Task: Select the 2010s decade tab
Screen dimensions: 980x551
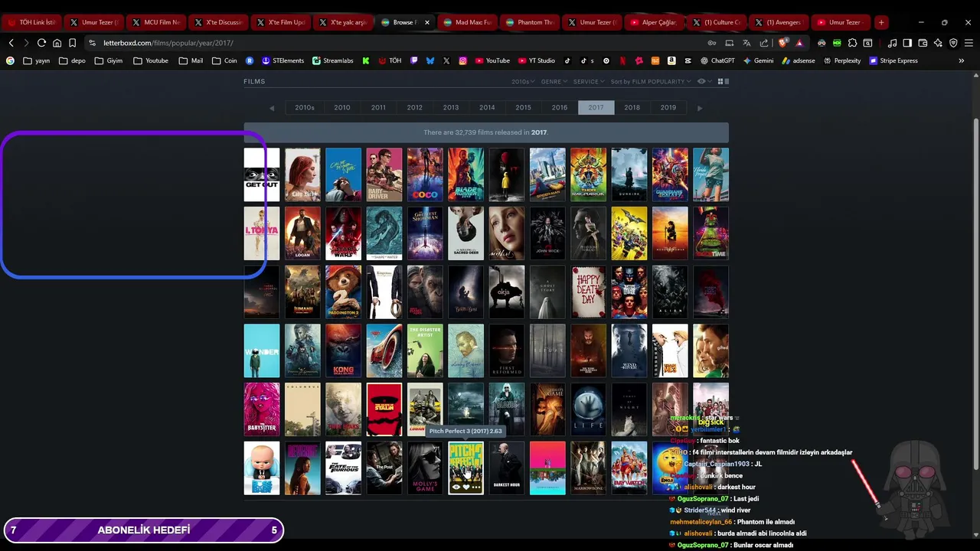Action: 305,108
